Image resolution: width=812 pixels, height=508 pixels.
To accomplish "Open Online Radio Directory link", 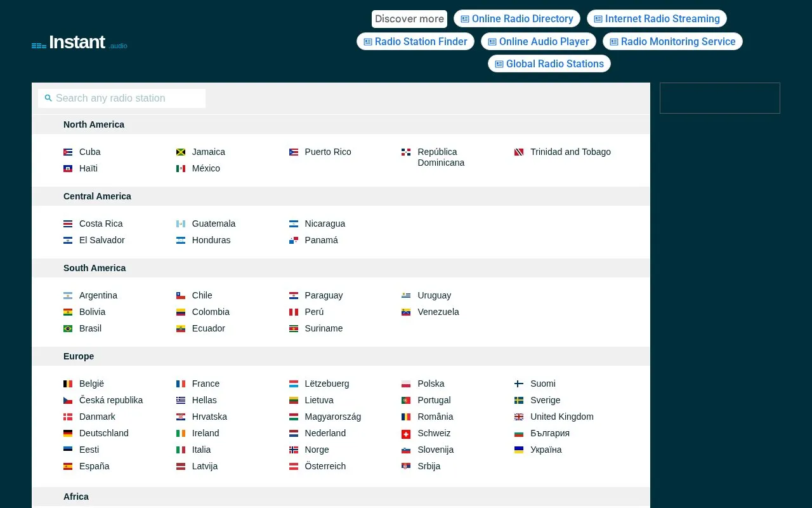I will pos(517,19).
